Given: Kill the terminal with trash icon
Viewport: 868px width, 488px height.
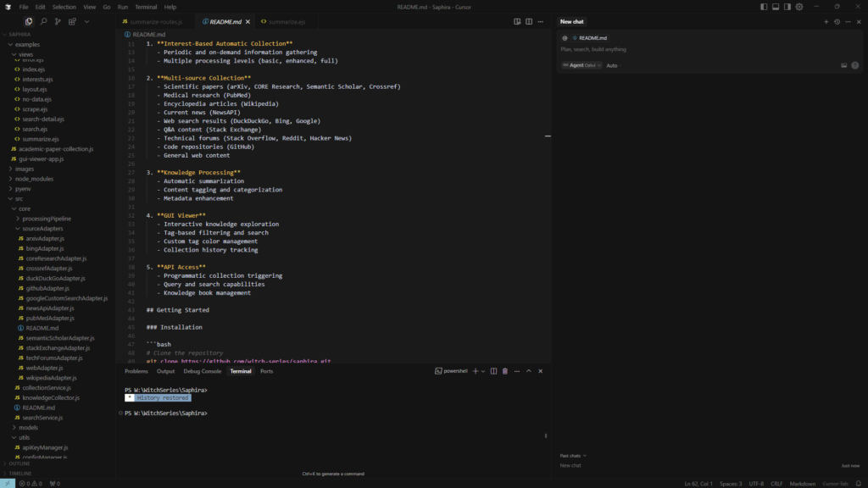Looking at the screenshot, I should tap(505, 371).
